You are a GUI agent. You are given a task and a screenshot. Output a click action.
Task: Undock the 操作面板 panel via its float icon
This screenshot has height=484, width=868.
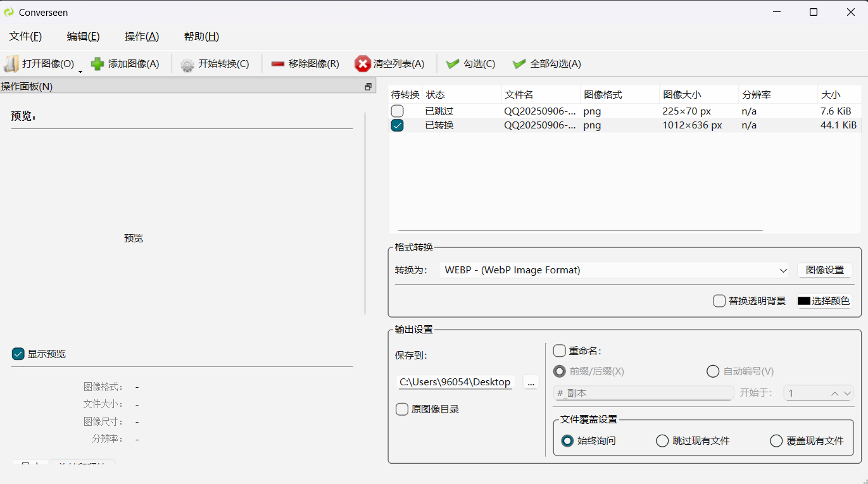367,86
